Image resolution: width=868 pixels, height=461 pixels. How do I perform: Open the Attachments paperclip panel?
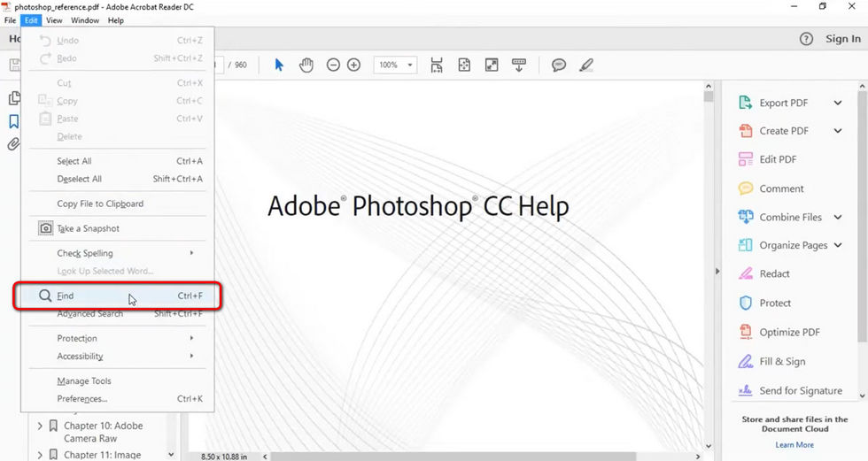click(x=13, y=144)
